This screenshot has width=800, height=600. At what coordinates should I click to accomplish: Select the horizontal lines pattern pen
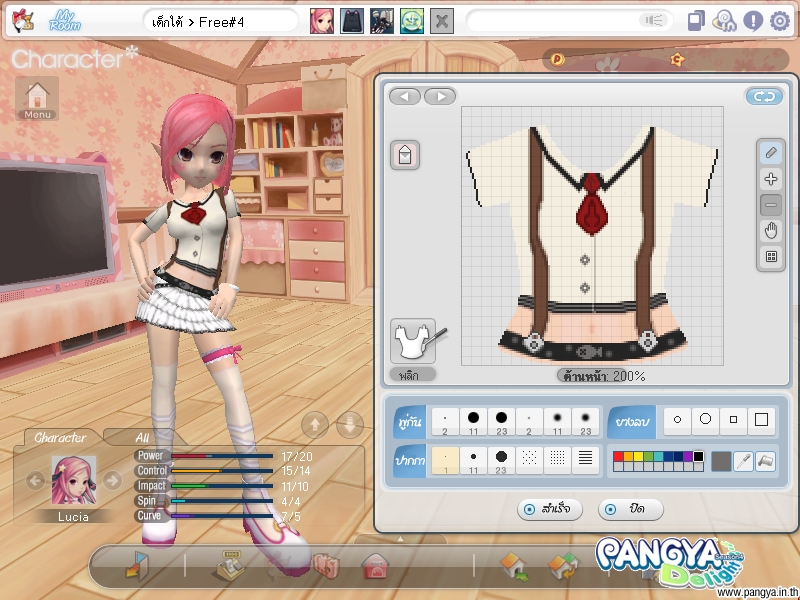click(585, 461)
